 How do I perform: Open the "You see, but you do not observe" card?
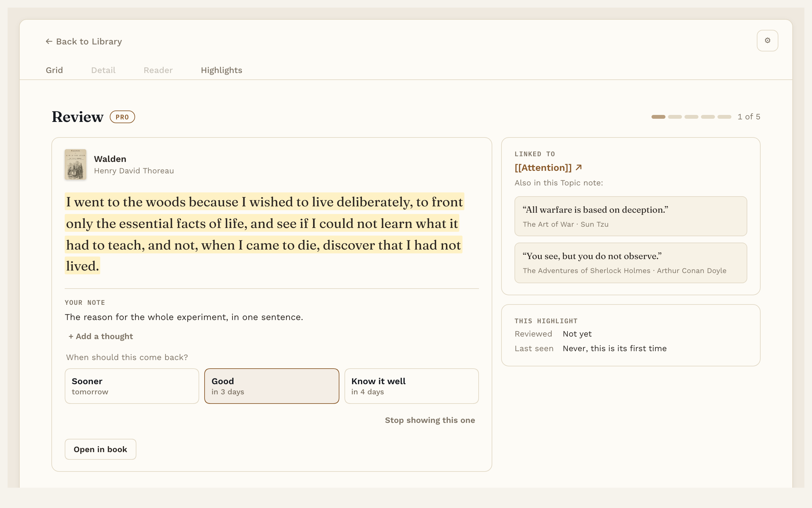(631, 263)
